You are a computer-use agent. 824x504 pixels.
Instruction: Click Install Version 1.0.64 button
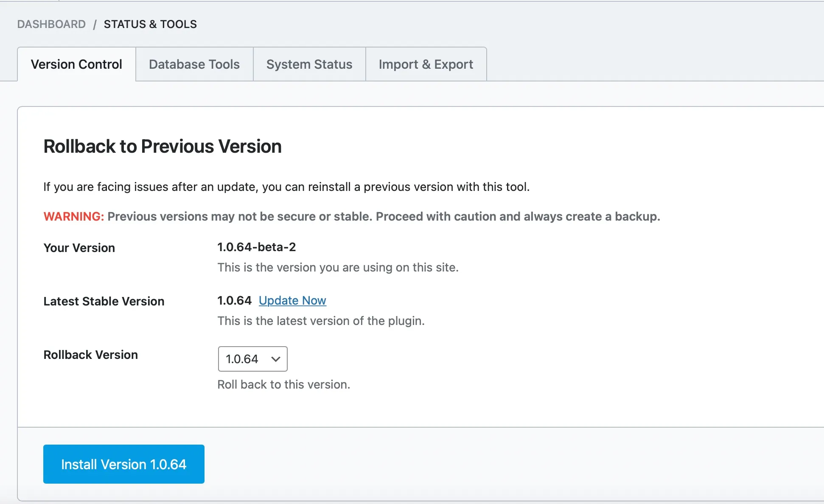[124, 464]
